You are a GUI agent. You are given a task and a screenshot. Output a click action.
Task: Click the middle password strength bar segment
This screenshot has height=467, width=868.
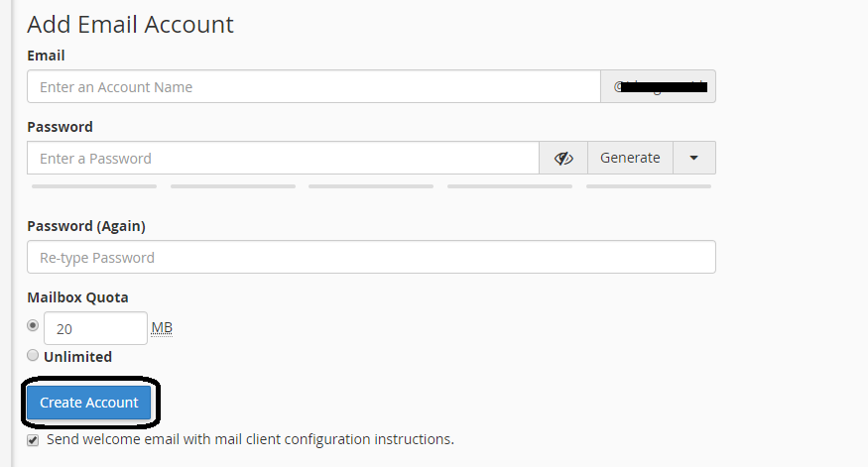click(371, 185)
